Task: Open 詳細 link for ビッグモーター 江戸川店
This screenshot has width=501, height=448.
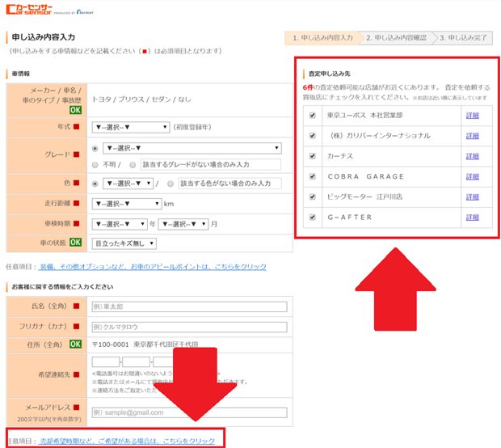Action: pyautogui.click(x=472, y=197)
